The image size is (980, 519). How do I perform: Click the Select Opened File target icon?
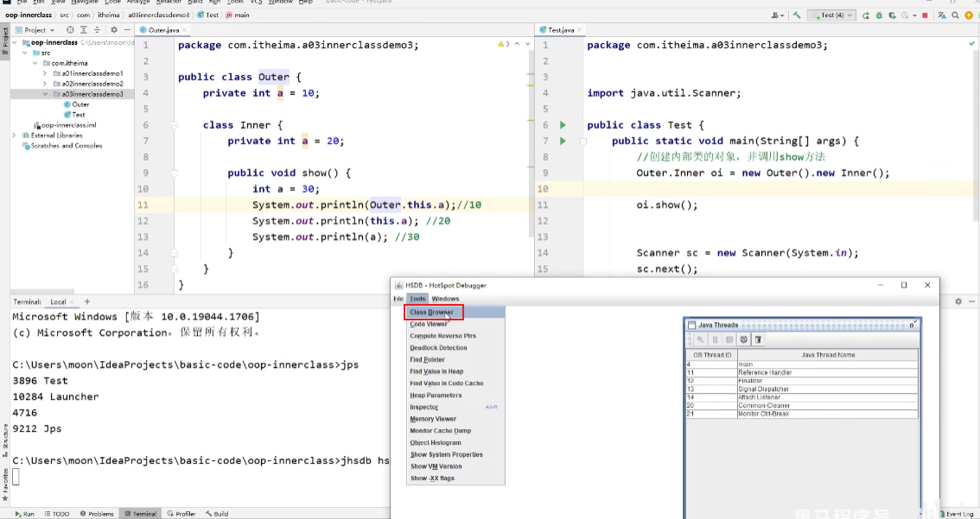[70, 29]
